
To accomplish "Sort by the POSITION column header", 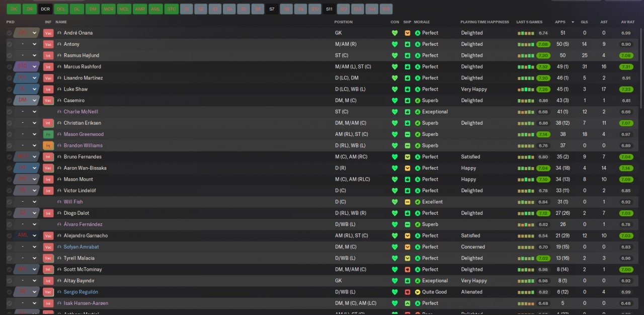I will click(344, 22).
